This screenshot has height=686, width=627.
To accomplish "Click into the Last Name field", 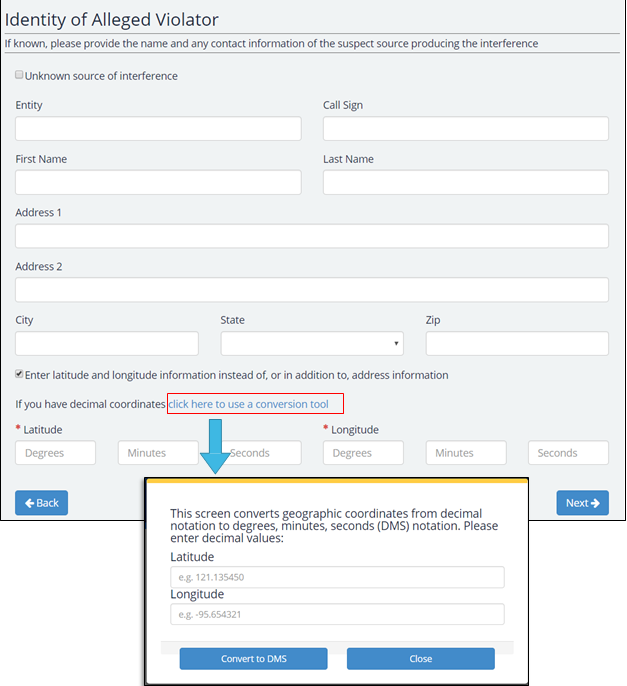I will tap(465, 182).
